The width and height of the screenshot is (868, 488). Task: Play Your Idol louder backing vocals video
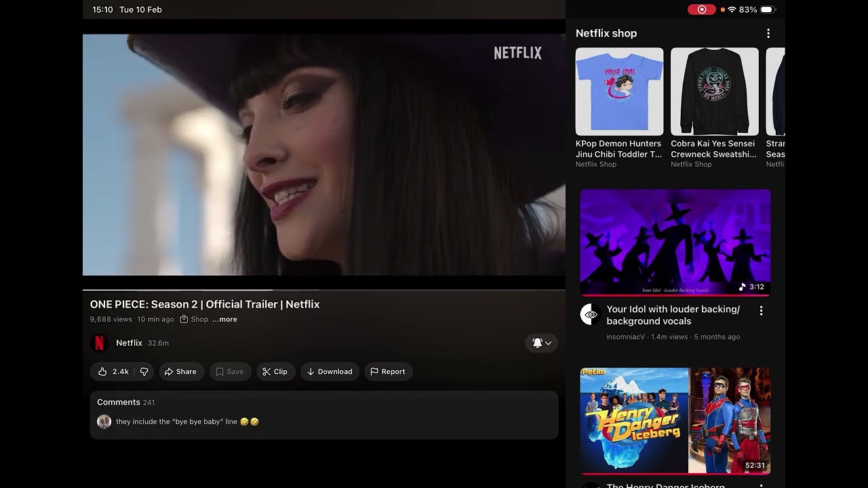tap(675, 243)
